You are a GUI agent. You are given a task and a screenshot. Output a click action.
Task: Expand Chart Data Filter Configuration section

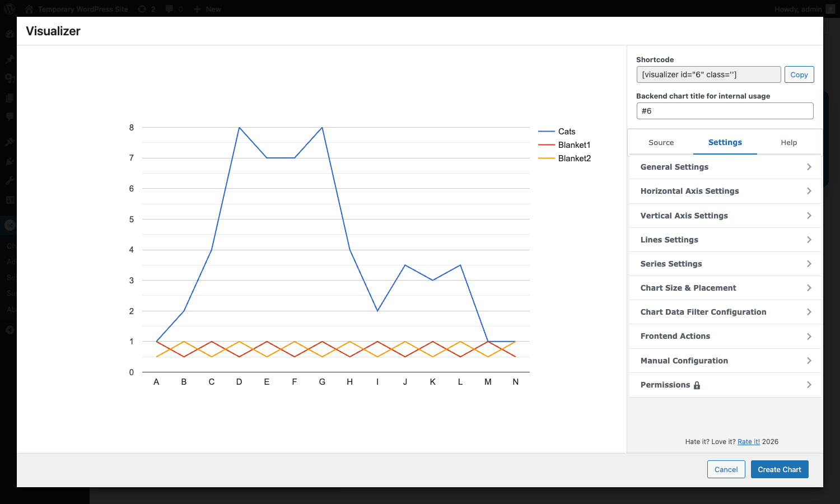725,312
